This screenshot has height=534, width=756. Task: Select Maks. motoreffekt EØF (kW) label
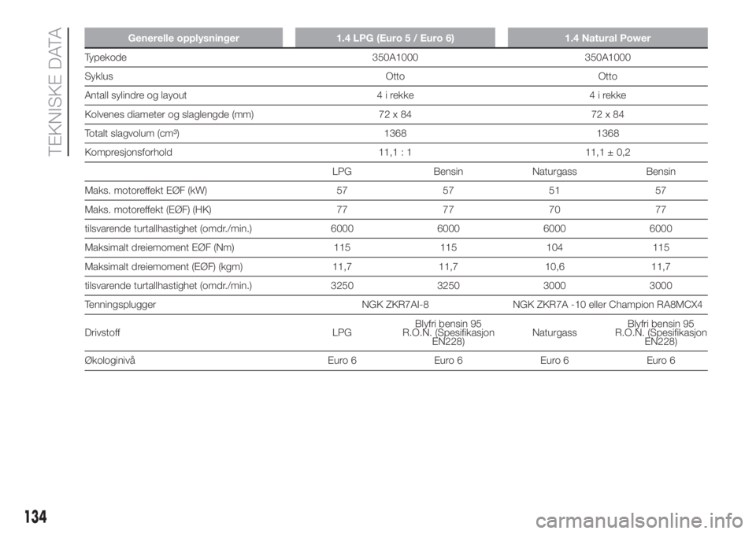coord(146,191)
